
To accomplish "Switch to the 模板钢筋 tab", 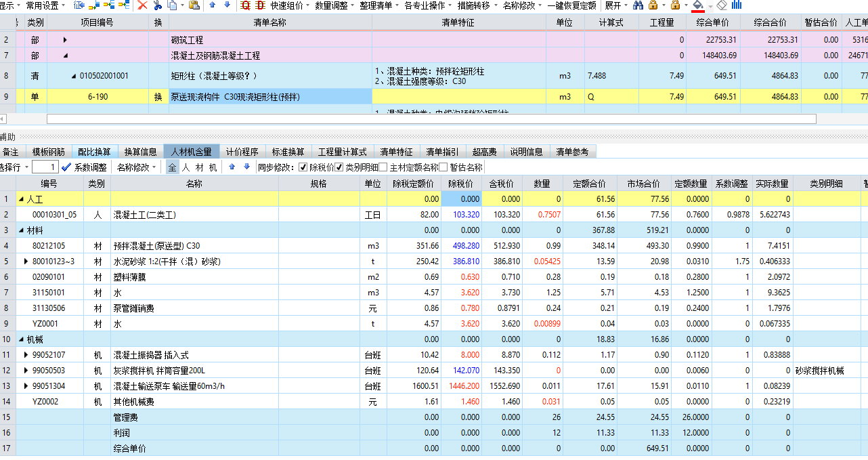I will [49, 152].
